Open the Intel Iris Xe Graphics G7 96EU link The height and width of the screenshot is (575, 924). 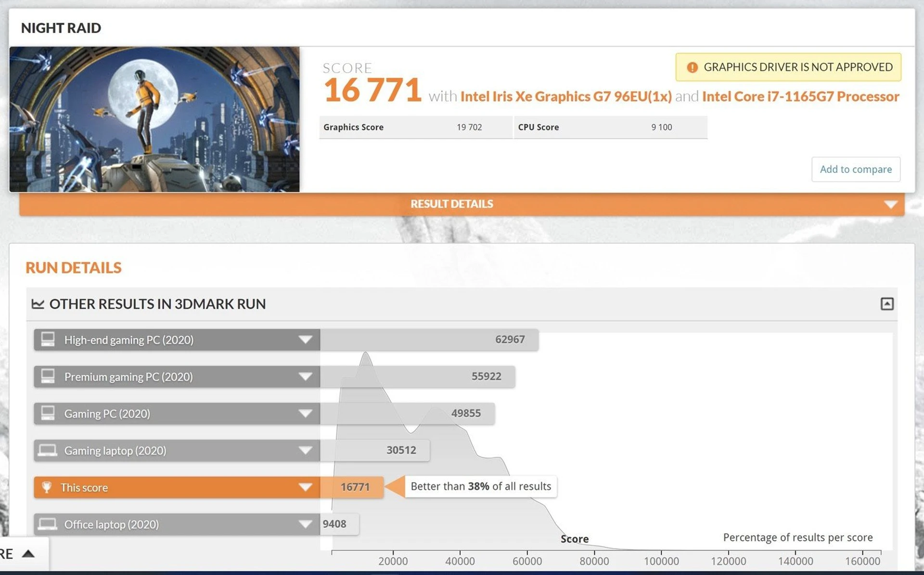566,96
